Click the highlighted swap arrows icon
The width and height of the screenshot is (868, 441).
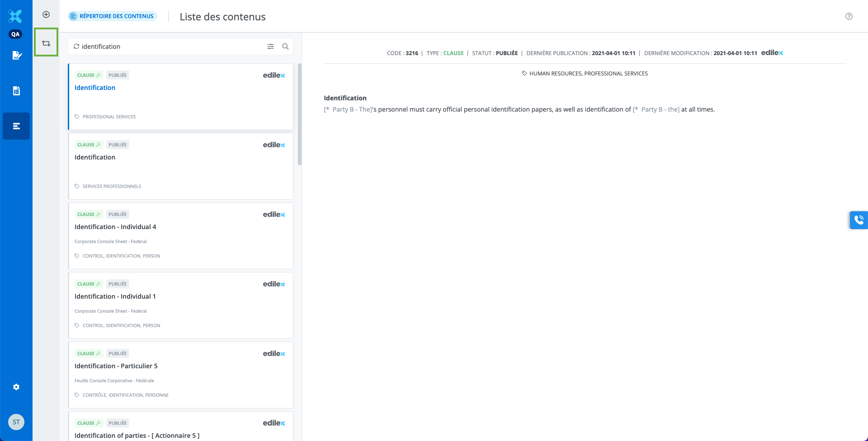point(46,43)
